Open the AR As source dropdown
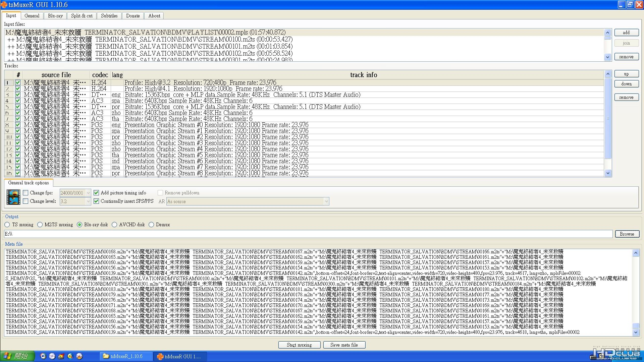The width and height of the screenshot is (644, 362). pos(326,201)
